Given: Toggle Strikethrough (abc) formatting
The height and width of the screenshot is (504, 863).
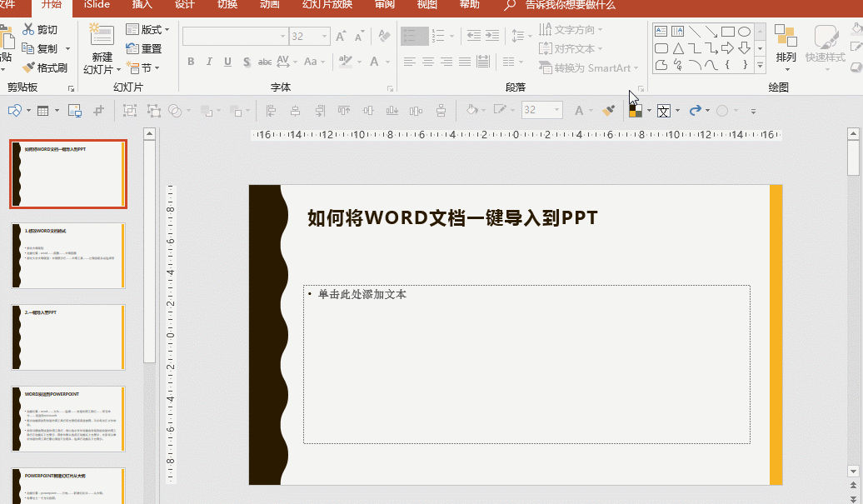Looking at the screenshot, I should [265, 62].
